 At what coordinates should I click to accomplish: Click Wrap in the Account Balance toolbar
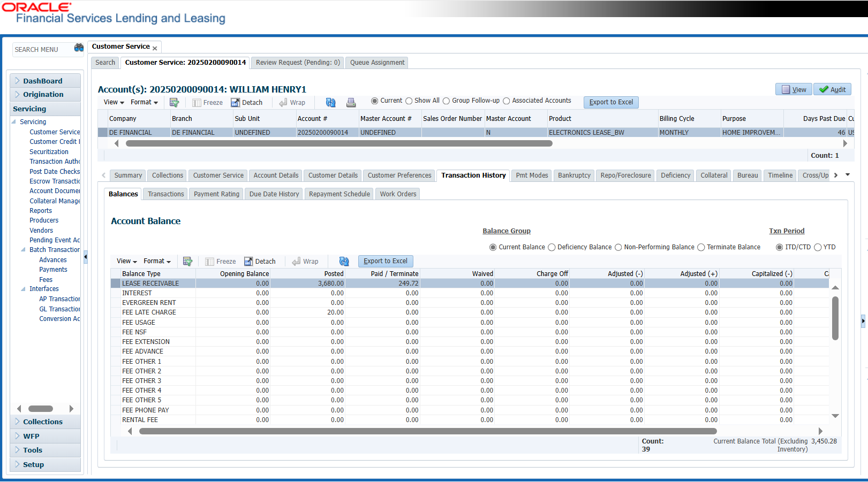pyautogui.click(x=305, y=262)
